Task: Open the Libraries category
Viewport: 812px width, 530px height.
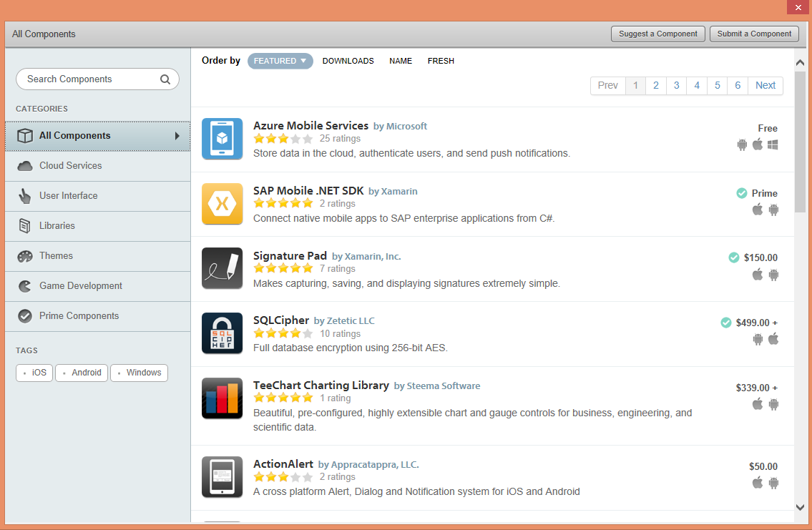Action: coord(98,226)
